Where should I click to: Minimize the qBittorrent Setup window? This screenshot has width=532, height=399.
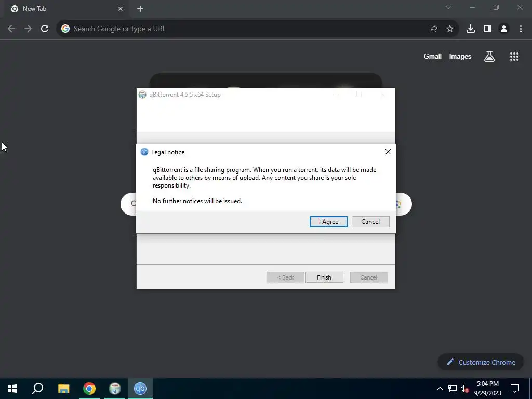tap(336, 95)
